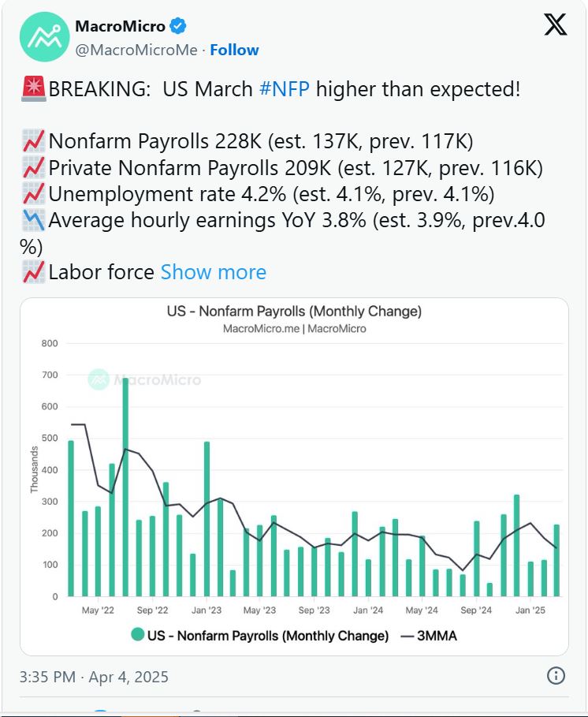Viewport: 588px width, 717px height.
Task: Click the tall 700K bar in 2022
Action: (x=125, y=487)
